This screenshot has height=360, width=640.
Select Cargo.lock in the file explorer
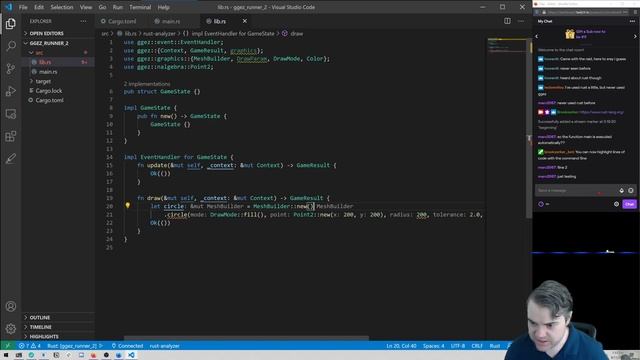coord(49,91)
